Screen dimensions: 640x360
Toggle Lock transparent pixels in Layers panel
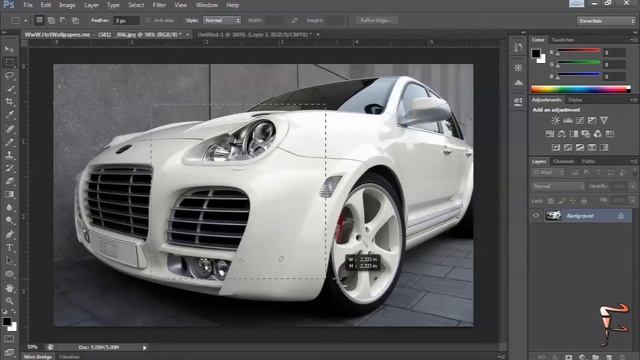click(x=551, y=200)
